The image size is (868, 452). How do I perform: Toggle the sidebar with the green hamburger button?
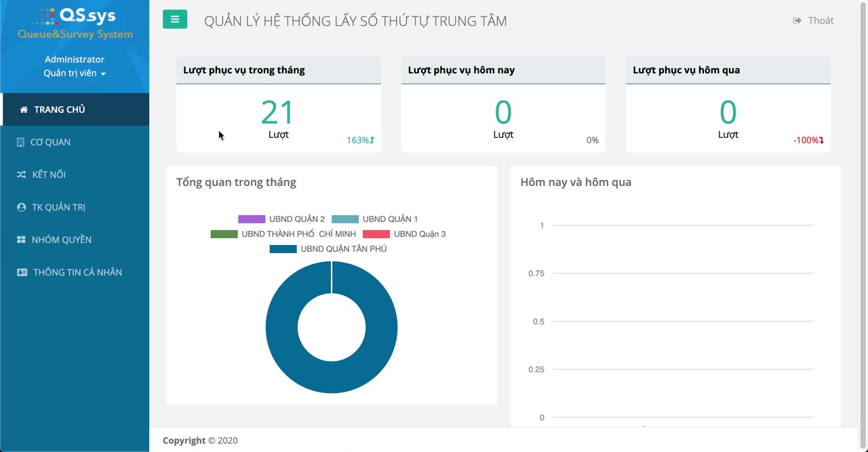[174, 20]
